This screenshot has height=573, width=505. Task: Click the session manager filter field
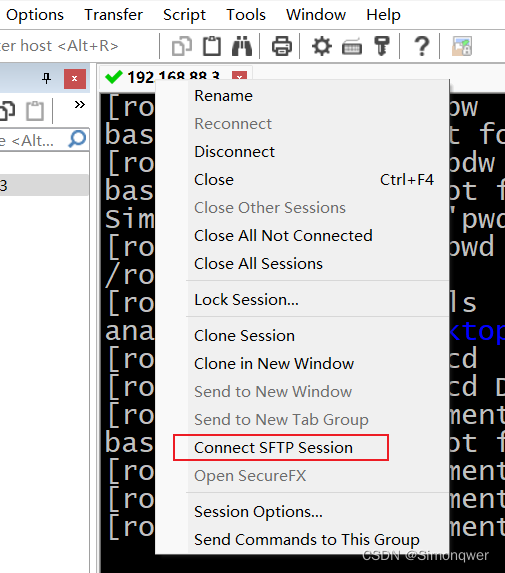coord(33,140)
